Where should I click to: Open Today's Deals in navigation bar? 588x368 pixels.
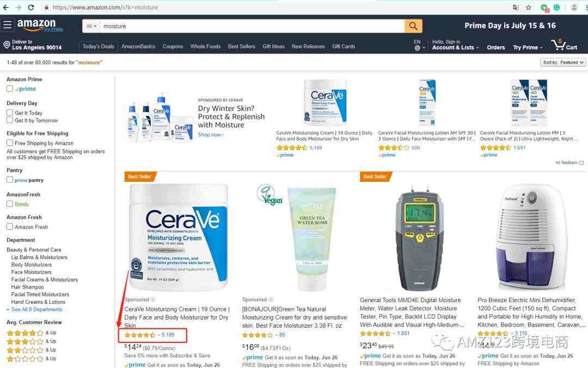pyautogui.click(x=98, y=46)
